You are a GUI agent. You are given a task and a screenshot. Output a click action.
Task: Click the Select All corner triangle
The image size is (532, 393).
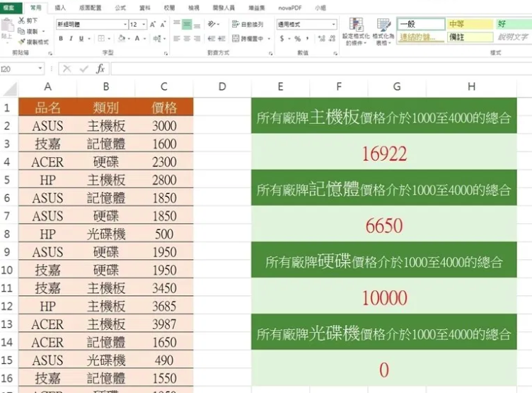[10, 89]
